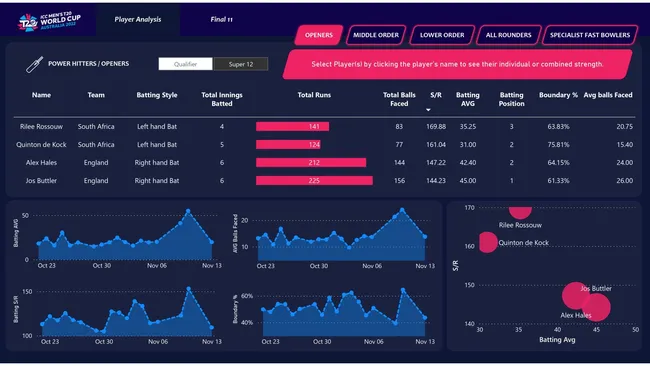This screenshot has width=650, height=366.
Task: Click boundary percentage 61.33% cell
Action: [x=558, y=181]
